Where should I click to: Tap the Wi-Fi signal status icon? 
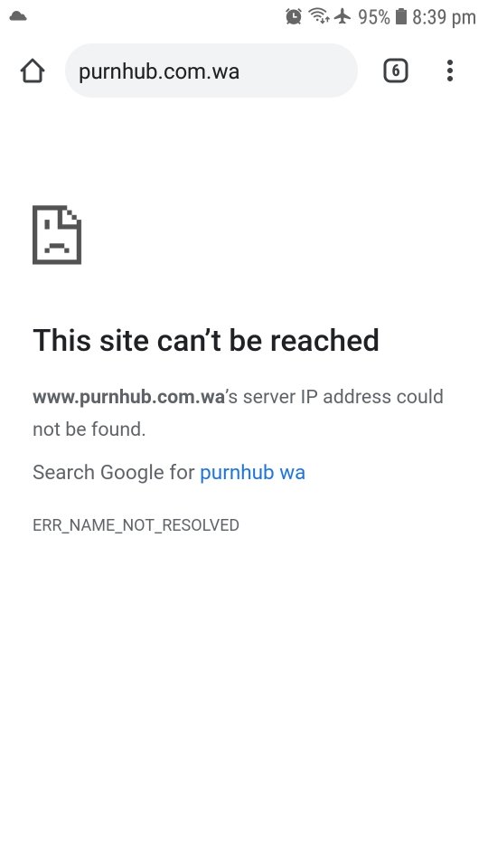319,16
